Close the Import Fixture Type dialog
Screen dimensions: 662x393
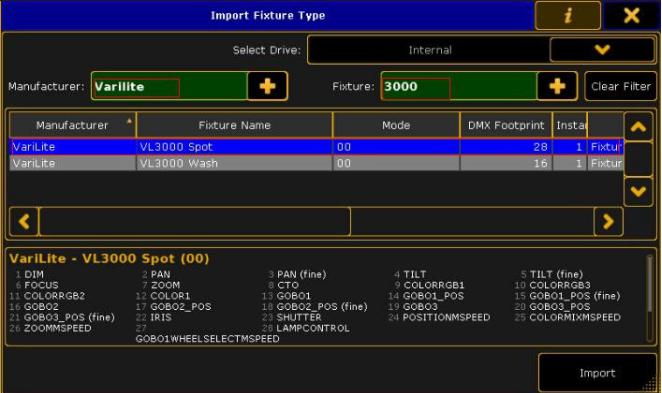tap(631, 16)
